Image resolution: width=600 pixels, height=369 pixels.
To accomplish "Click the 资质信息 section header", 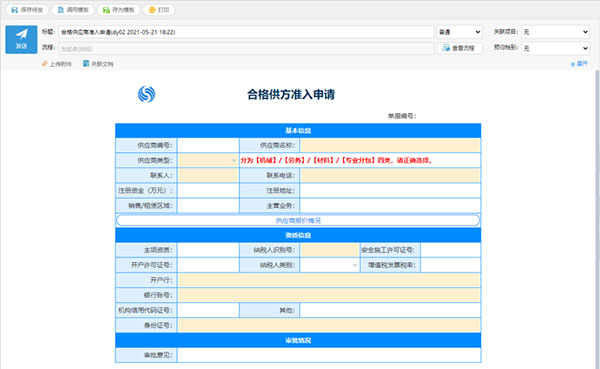I will (x=298, y=235).
